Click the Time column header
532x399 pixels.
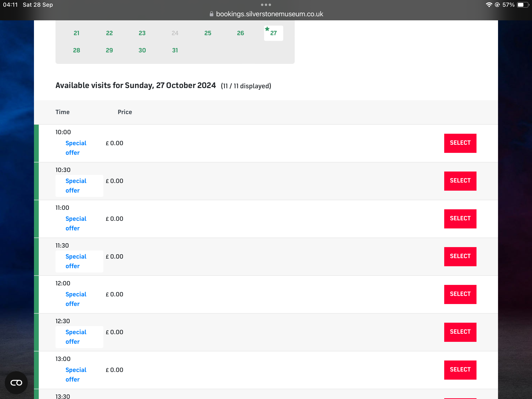pyautogui.click(x=62, y=112)
